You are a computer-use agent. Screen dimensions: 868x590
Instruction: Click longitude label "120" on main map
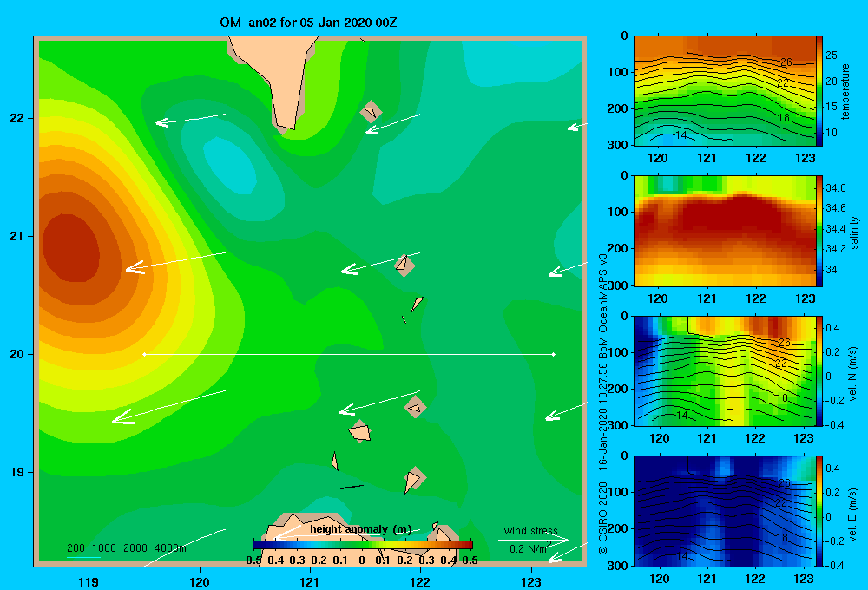point(200,582)
